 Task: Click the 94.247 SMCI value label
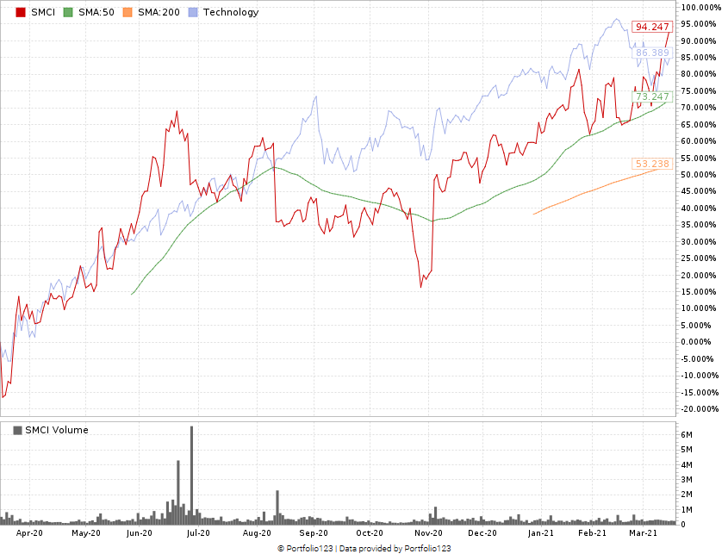coord(652,27)
